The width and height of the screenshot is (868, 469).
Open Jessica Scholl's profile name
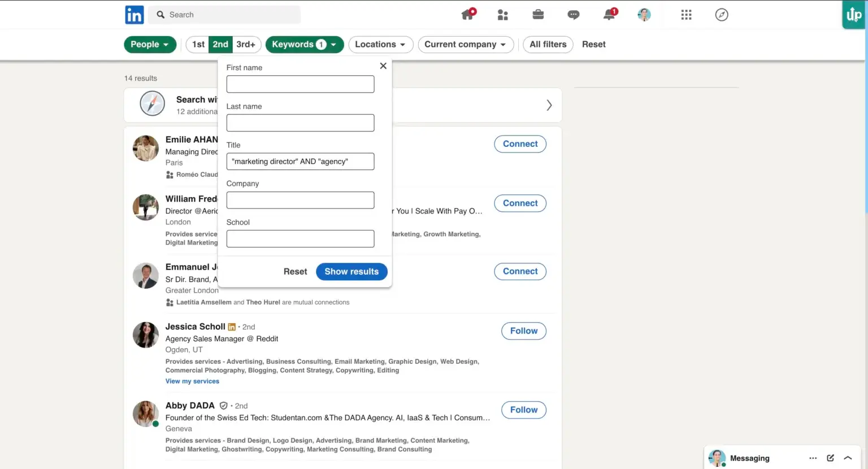[195, 327]
